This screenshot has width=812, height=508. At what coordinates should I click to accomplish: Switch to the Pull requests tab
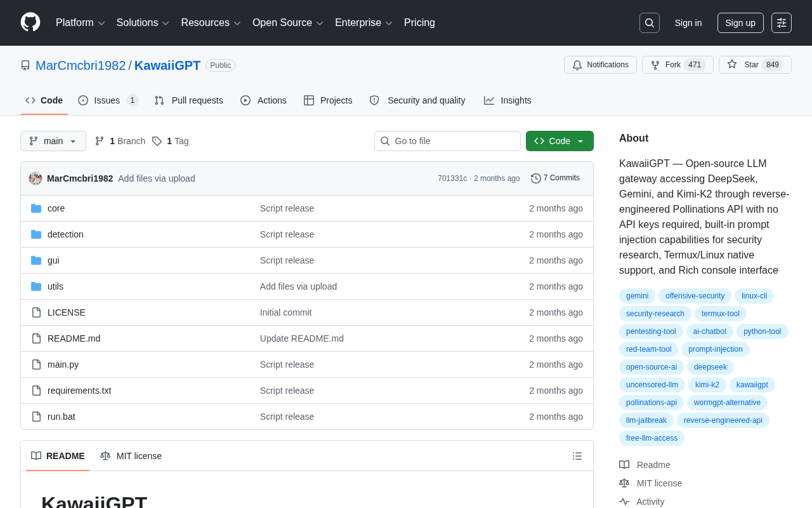188,100
